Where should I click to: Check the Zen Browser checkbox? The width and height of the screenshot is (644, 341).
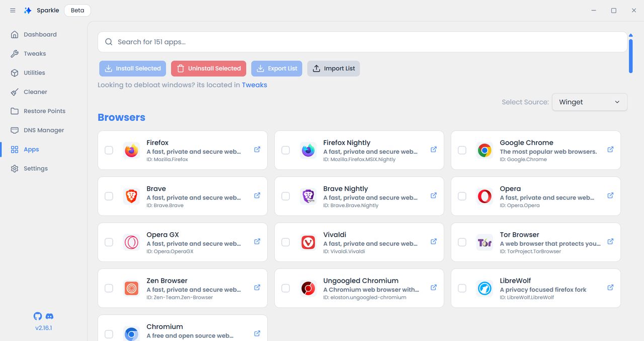point(109,288)
